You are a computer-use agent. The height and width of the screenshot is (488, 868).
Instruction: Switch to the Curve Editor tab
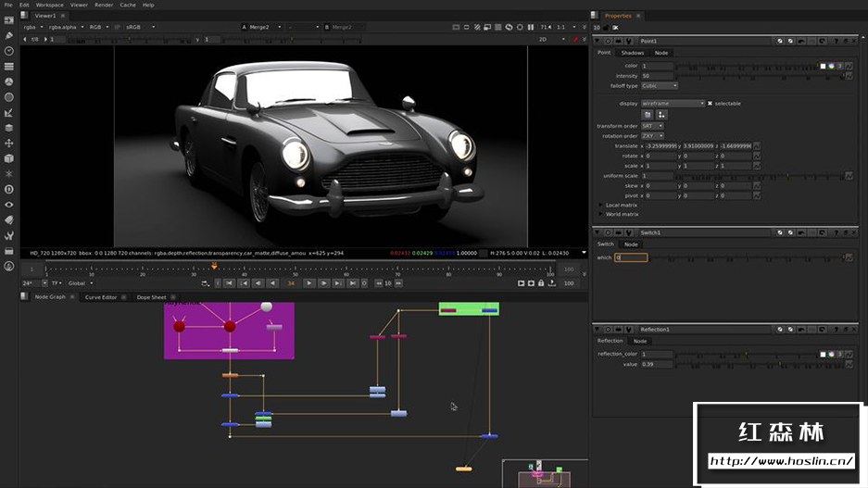point(101,297)
